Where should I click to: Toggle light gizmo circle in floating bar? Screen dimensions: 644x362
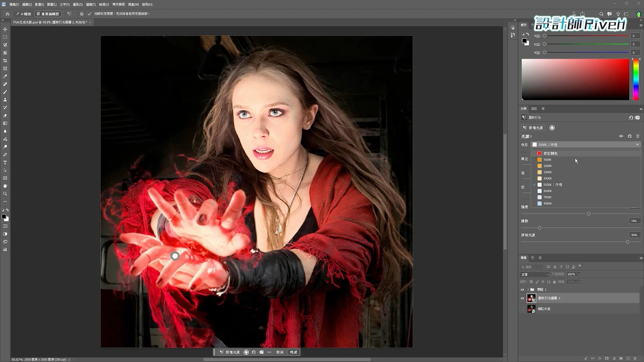(x=246, y=352)
